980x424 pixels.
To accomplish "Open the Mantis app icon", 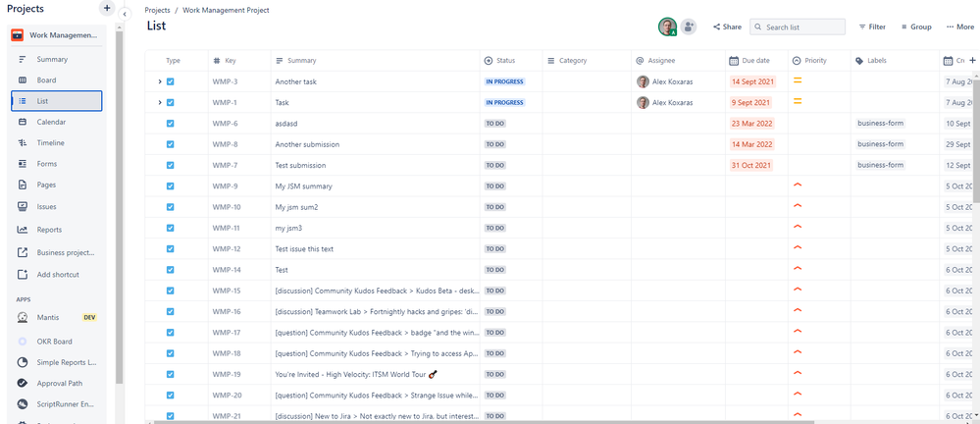I will [23, 317].
